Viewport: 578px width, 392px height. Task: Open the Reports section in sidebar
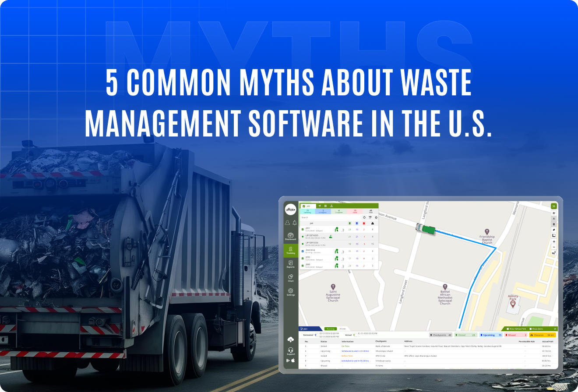[291, 264]
